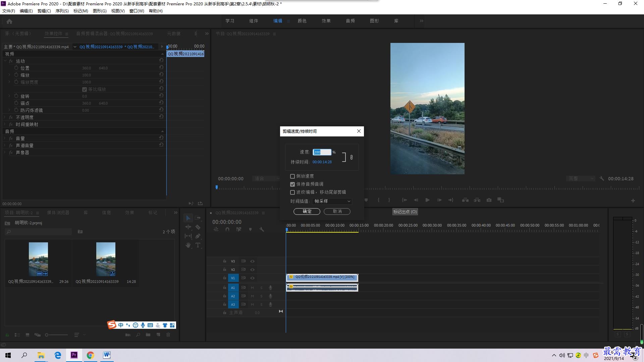The image size is (644, 362).
Task: Go to In point in program monitor
Action: pos(405,200)
